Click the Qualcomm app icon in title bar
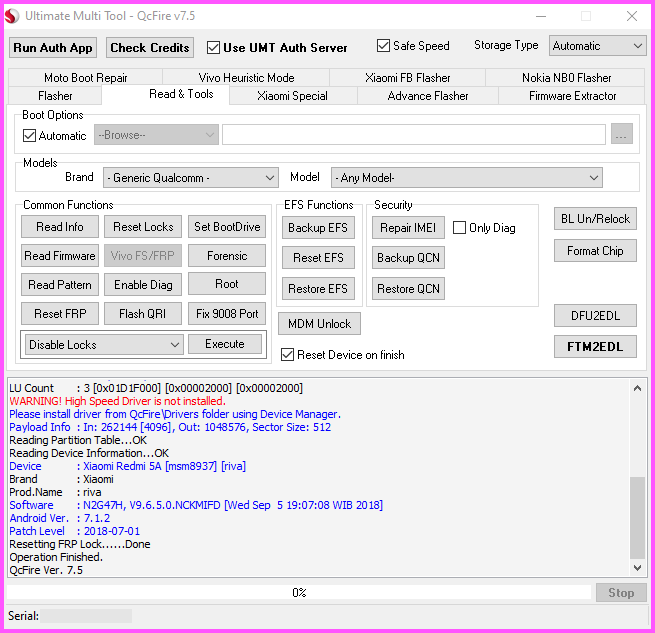 click(12, 16)
